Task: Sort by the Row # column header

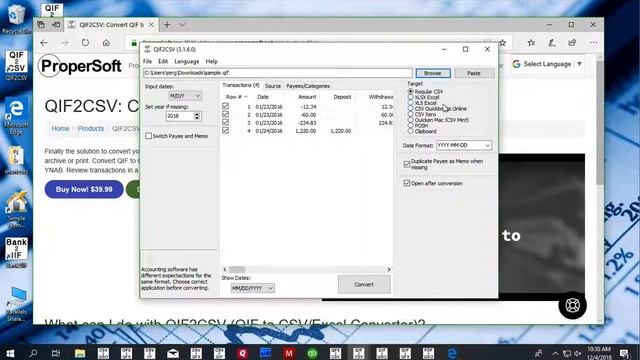Action: click(236, 97)
